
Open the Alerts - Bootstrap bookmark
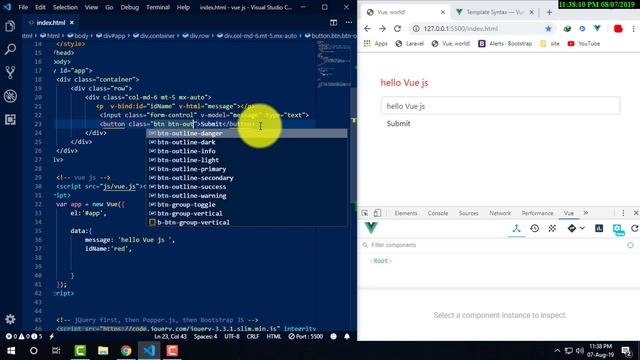click(x=505, y=44)
